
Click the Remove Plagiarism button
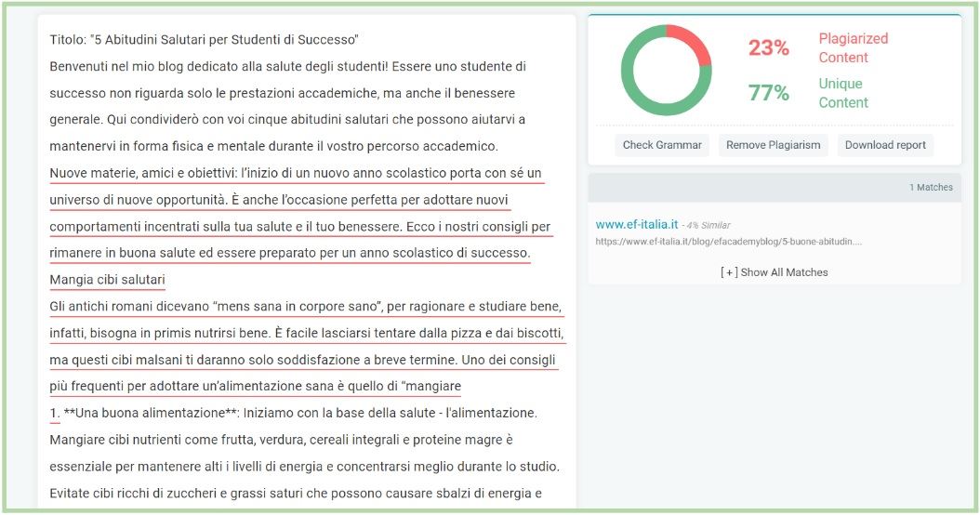click(774, 145)
